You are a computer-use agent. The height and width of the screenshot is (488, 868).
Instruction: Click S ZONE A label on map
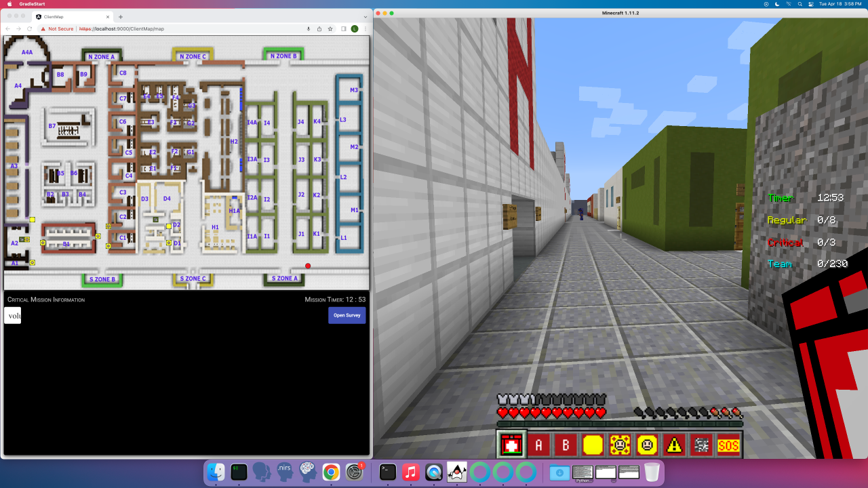284,279
